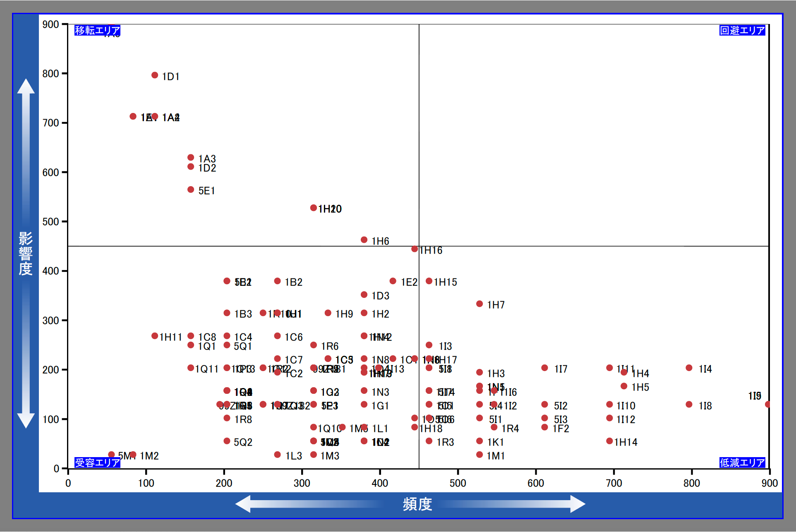Click the 1H11 data point
This screenshot has width=796, height=532.
155,336
